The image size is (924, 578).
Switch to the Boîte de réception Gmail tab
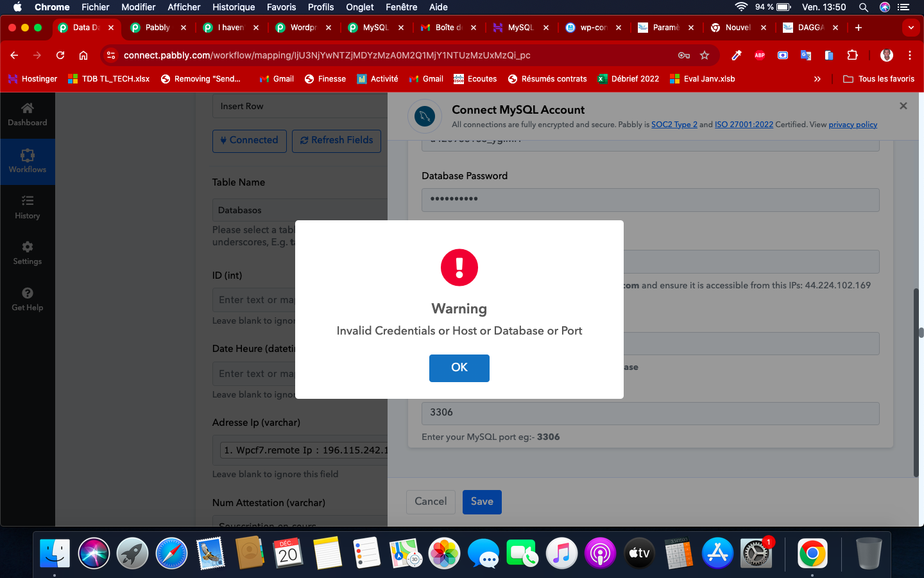pos(449,28)
